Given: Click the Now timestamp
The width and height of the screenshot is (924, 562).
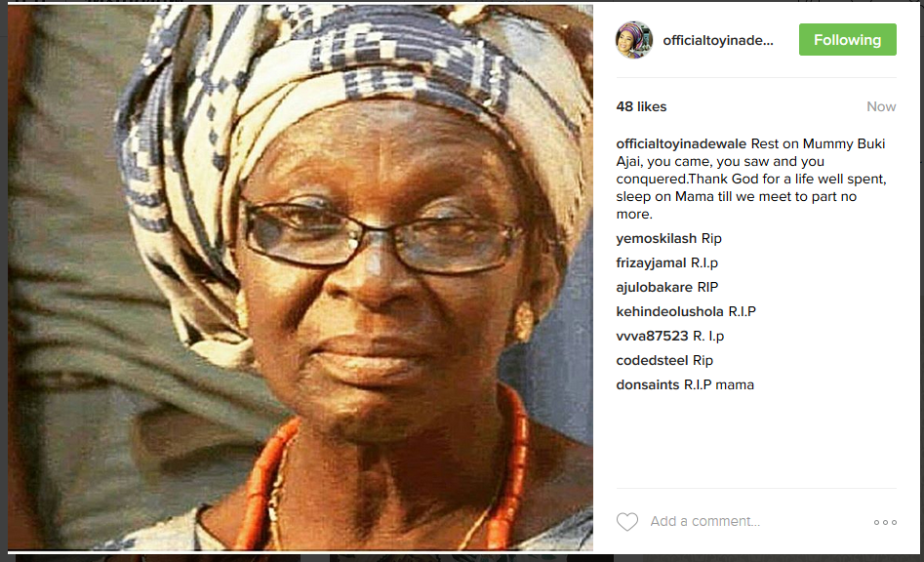Looking at the screenshot, I should coord(881,106).
